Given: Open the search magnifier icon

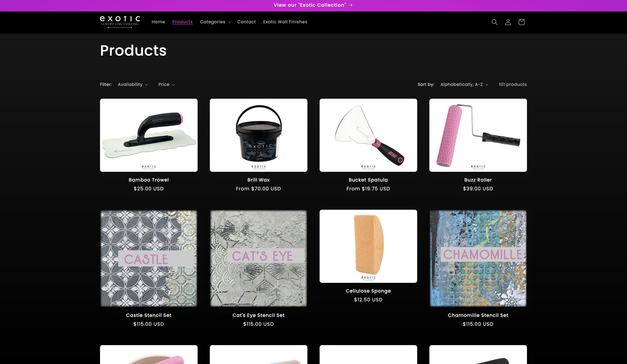Looking at the screenshot, I should click(494, 22).
